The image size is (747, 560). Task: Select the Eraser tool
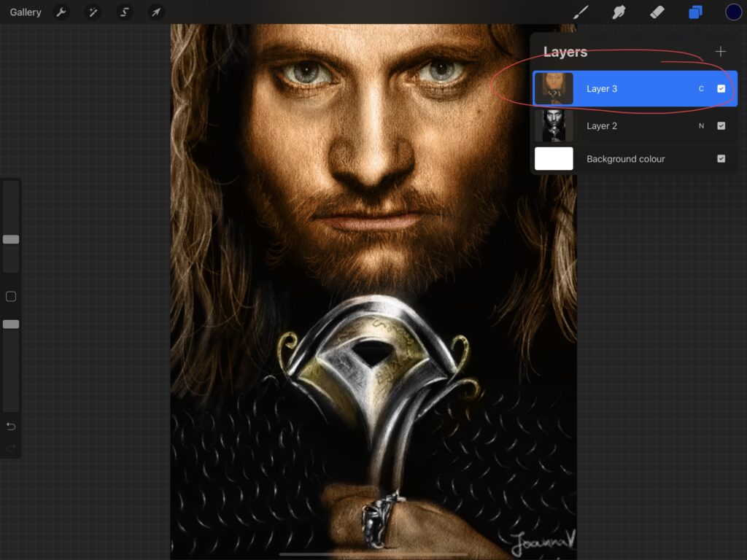pyautogui.click(x=657, y=12)
